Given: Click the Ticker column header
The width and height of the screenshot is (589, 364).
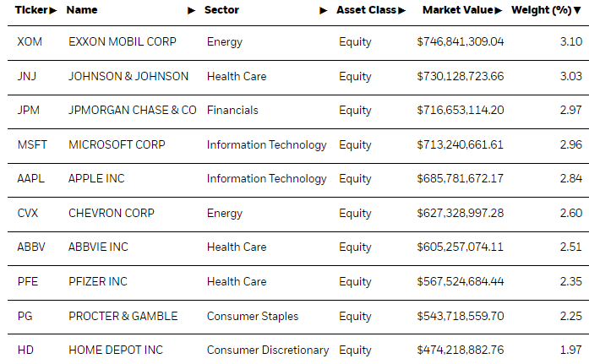Looking at the screenshot, I should pyautogui.click(x=31, y=10).
